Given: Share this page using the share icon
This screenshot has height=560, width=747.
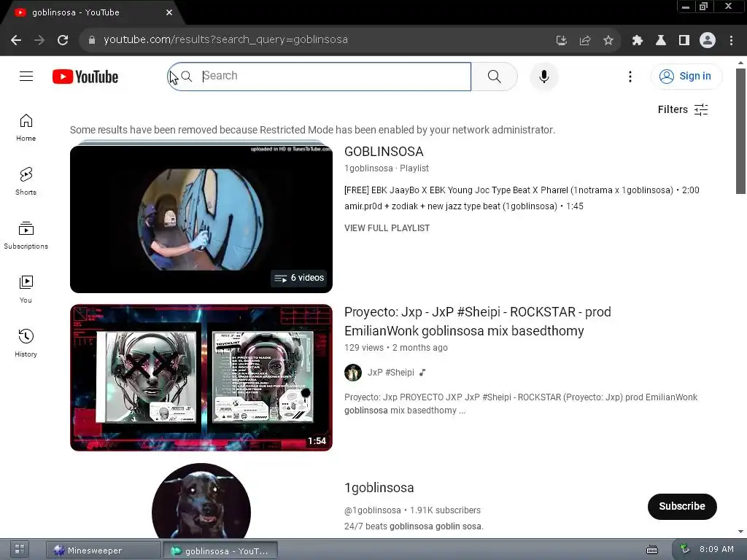Looking at the screenshot, I should 584,41.
